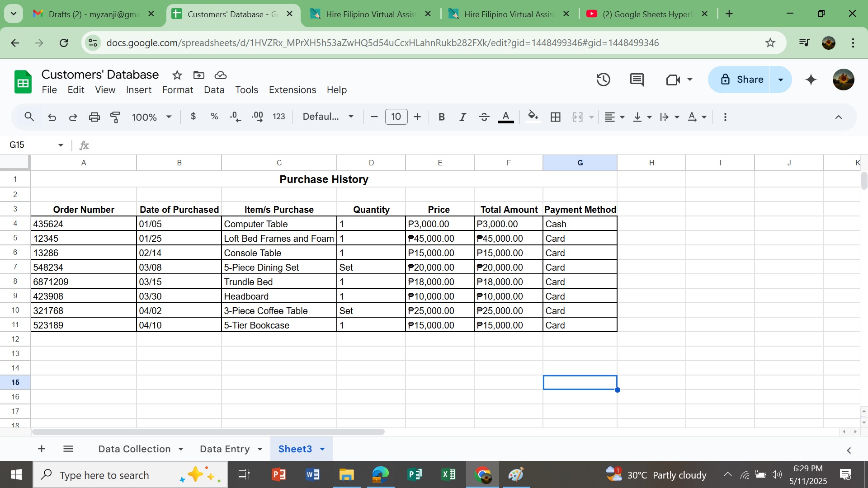Toggle strikethrough formatting
868x488 pixels.
point(484,117)
